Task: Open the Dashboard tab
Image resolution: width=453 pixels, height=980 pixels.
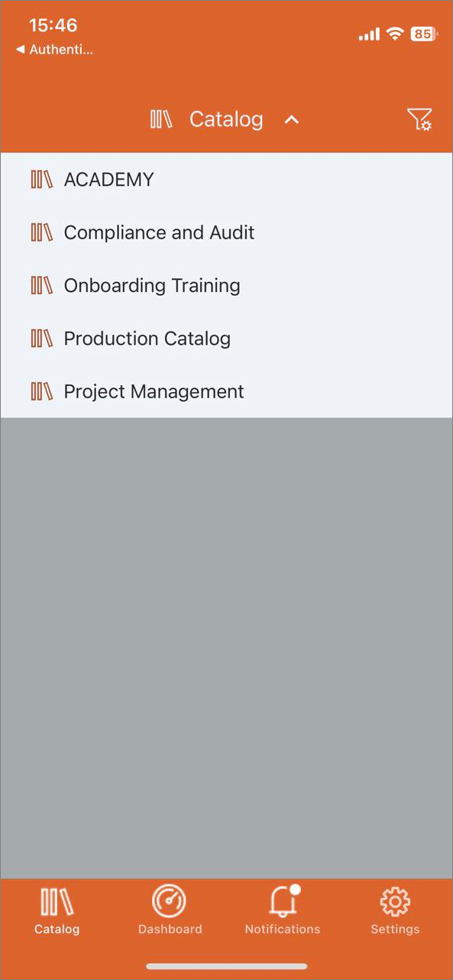Action: point(170,911)
